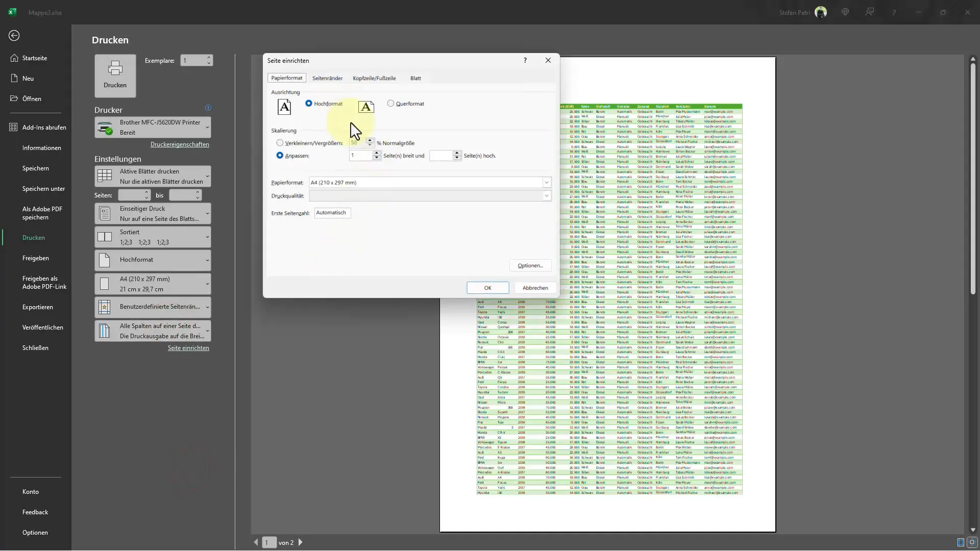This screenshot has width=980, height=551.
Task: Select the Anpassen radio button
Action: point(280,156)
